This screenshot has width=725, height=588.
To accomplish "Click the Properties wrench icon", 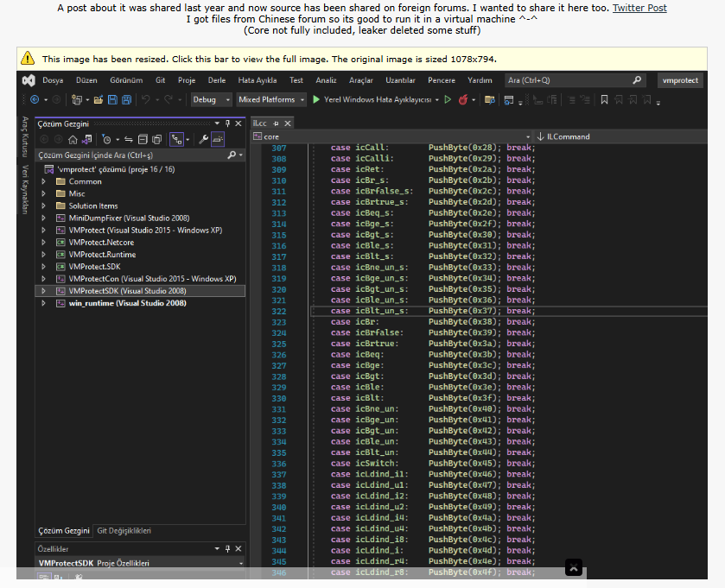I will point(203,140).
